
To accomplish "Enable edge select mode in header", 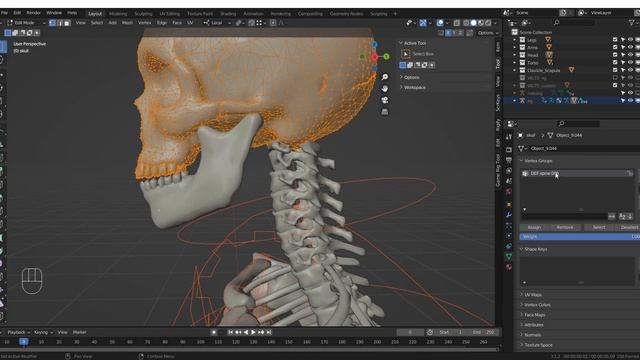I will pos(60,23).
